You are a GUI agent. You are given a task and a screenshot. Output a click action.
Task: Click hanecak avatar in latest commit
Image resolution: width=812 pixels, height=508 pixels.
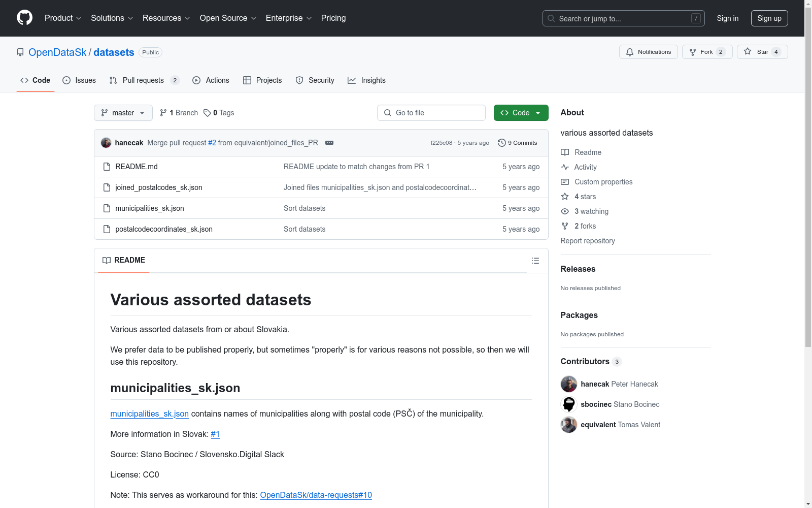coord(106,143)
